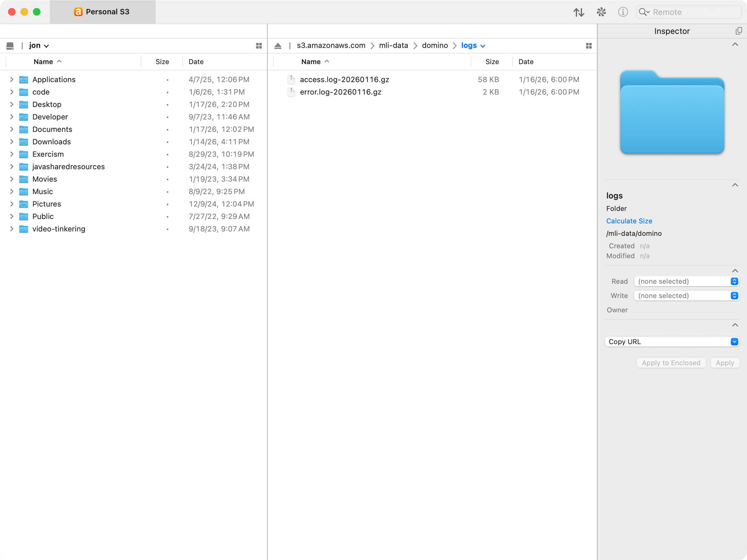
Task: Open the Write permissions dropdown
Action: (687, 296)
